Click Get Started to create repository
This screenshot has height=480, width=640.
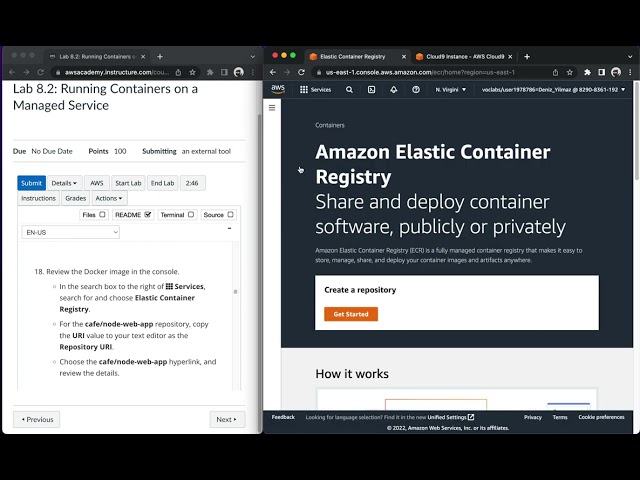coord(351,314)
